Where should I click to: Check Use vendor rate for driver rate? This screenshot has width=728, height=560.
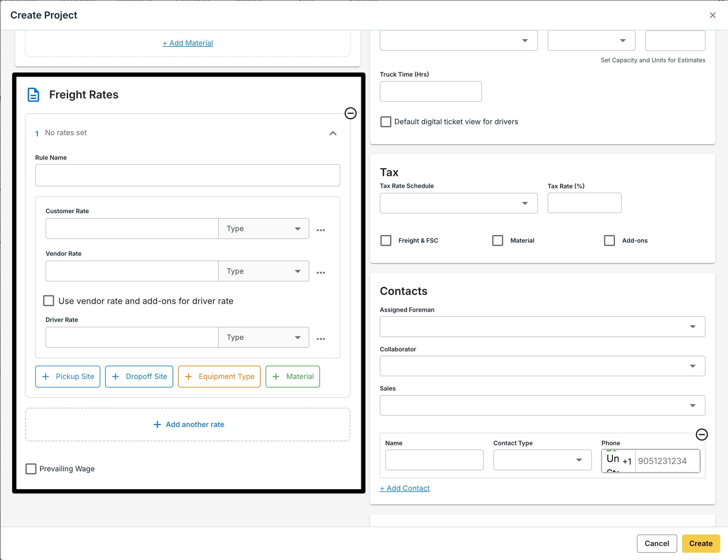pos(49,301)
